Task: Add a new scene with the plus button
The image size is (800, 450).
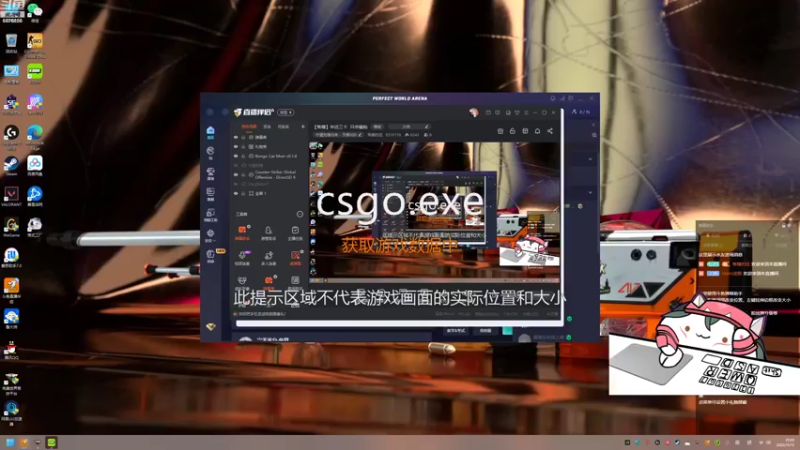Action: click(303, 127)
